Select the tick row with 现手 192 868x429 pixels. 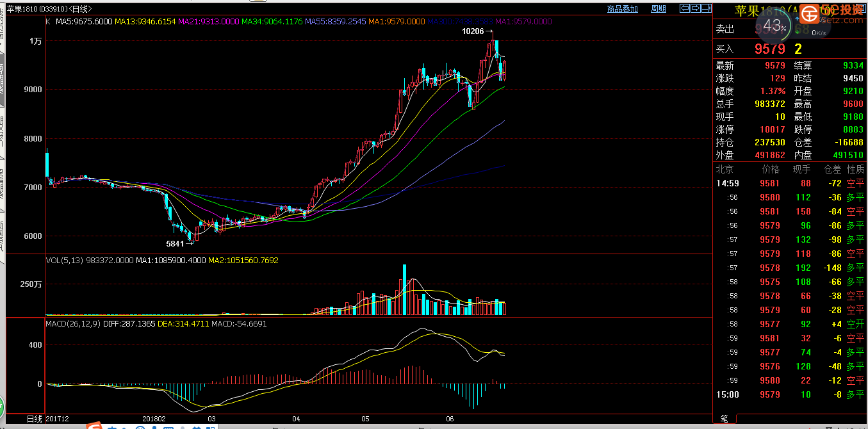tap(790, 268)
